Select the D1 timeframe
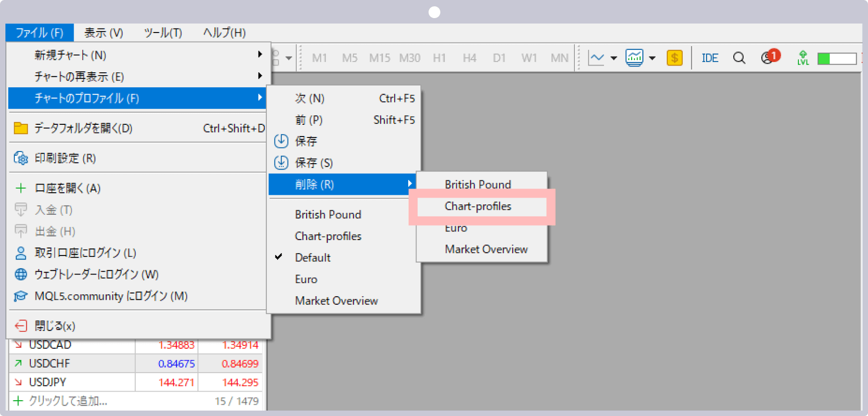 pos(499,58)
